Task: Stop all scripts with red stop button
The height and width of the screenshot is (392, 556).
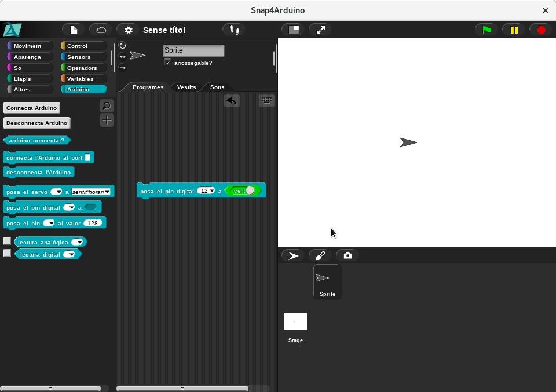Action: point(541,30)
